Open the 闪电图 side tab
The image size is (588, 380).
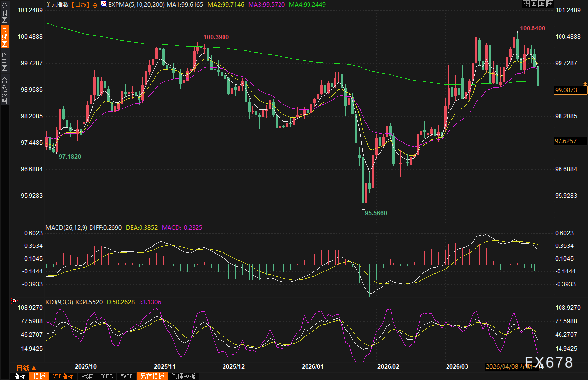click(x=4, y=61)
